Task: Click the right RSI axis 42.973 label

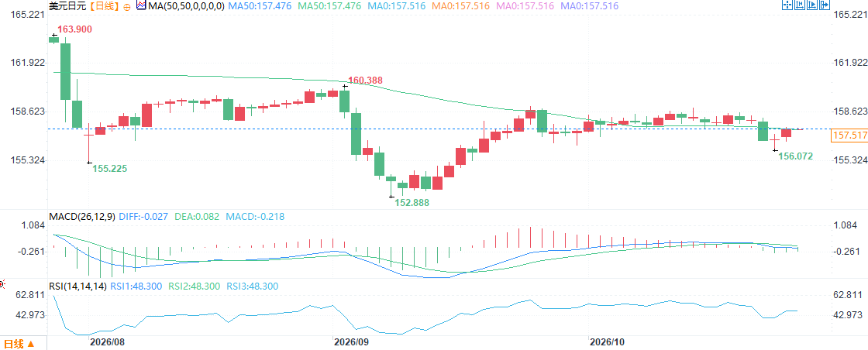Action: (848, 315)
